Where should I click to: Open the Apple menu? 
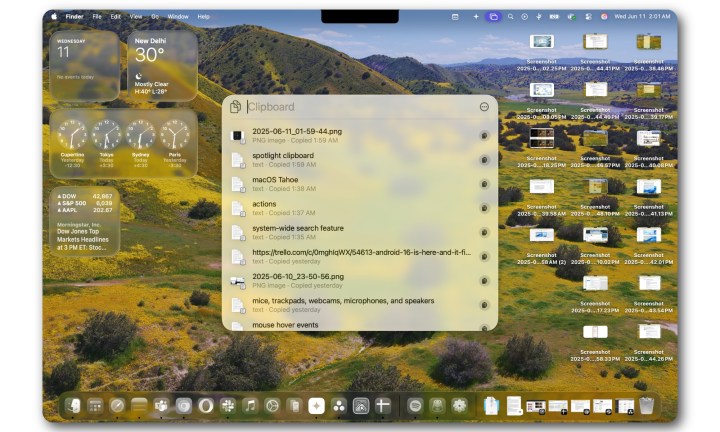[x=54, y=17]
